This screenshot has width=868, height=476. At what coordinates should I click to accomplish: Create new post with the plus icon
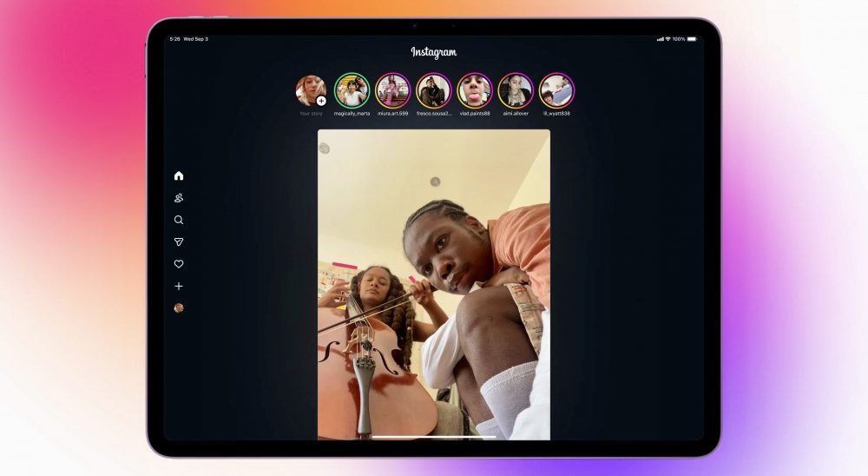coord(179,286)
